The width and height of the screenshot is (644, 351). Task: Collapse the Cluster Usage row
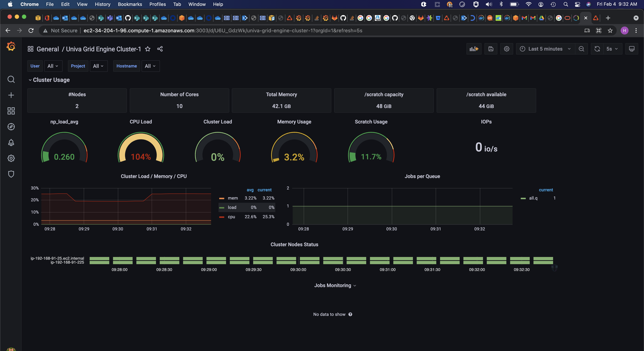coord(49,80)
